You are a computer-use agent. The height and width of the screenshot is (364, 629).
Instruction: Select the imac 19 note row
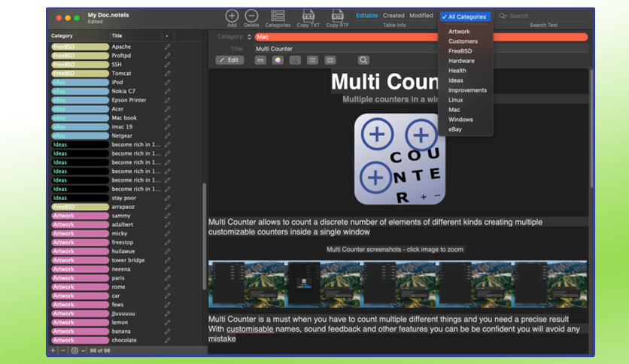click(126, 126)
